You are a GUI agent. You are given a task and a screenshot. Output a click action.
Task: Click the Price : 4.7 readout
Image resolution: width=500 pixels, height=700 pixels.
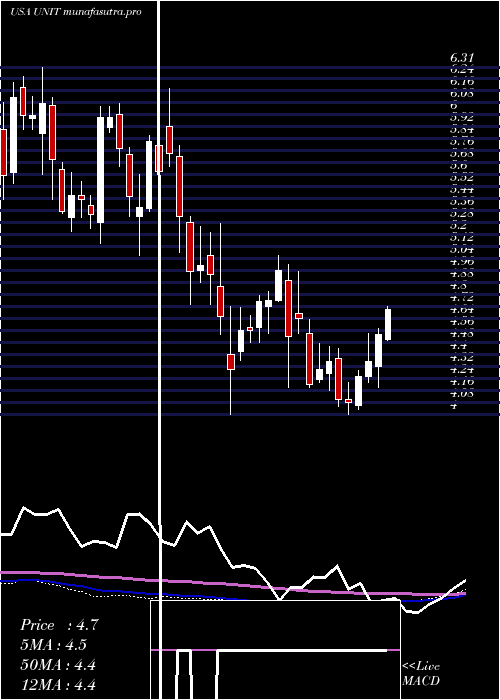(x=58, y=625)
